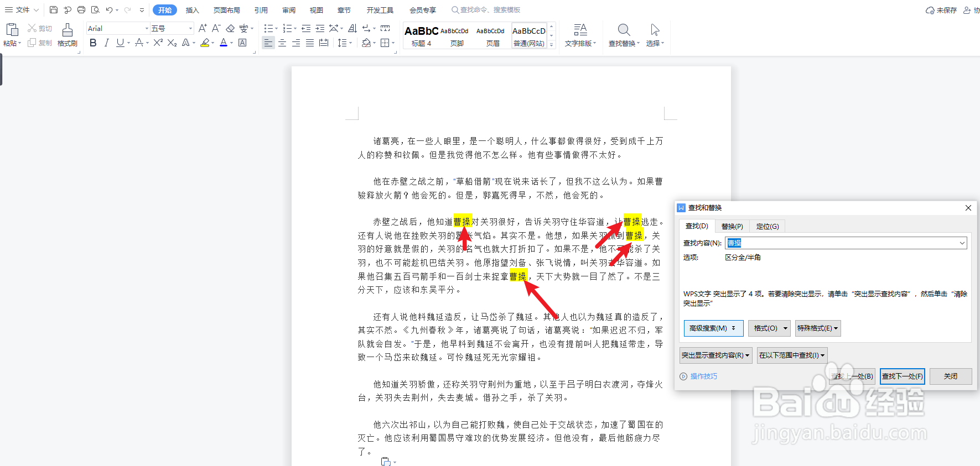Click the Print icon in quick access toolbar
This screenshot has height=466, width=980.
click(x=81, y=10)
